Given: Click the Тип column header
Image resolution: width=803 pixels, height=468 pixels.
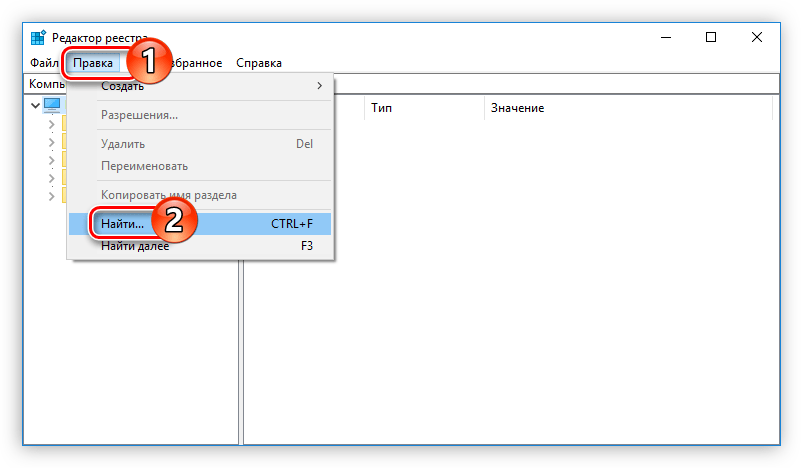Looking at the screenshot, I should pos(381,108).
